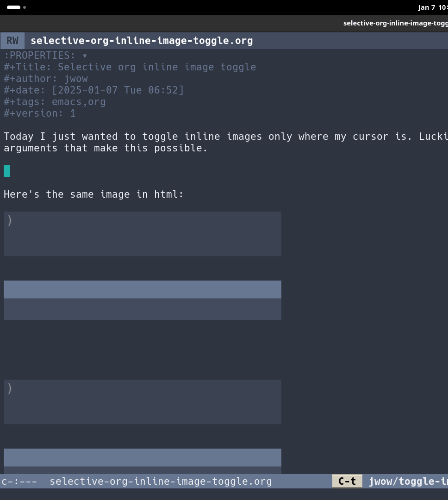The image size is (448, 500).
Task: Click the GNOME Activities pill indicator
Action: pos(13,7)
